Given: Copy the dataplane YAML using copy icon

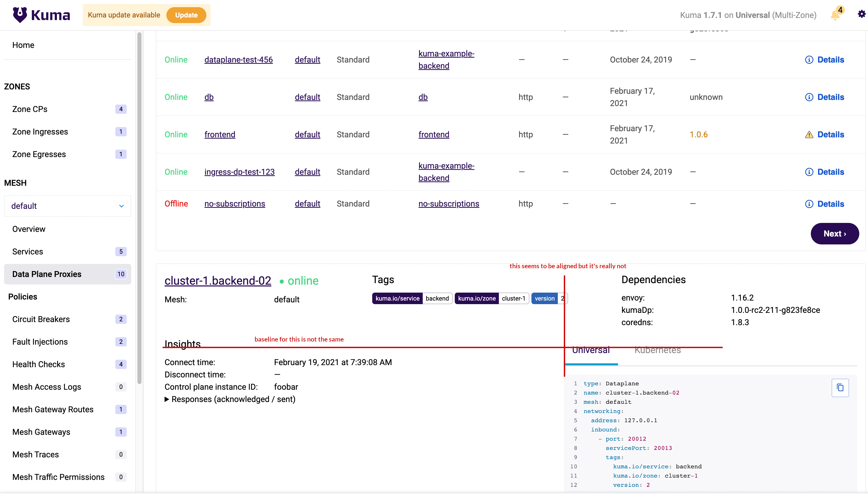Looking at the screenshot, I should 840,388.
